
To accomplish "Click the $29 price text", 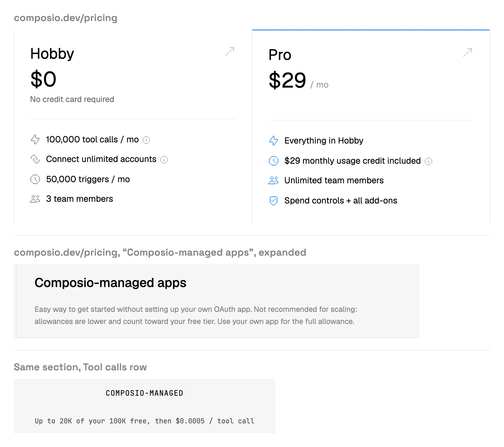I will (x=287, y=80).
